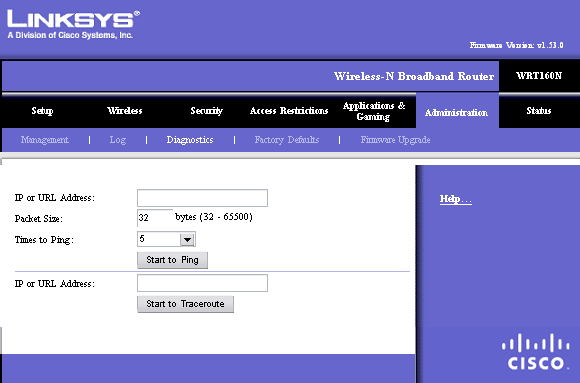Screen dimensions: 580x383
Task: Open the Log sub-tab
Action: [x=118, y=140]
